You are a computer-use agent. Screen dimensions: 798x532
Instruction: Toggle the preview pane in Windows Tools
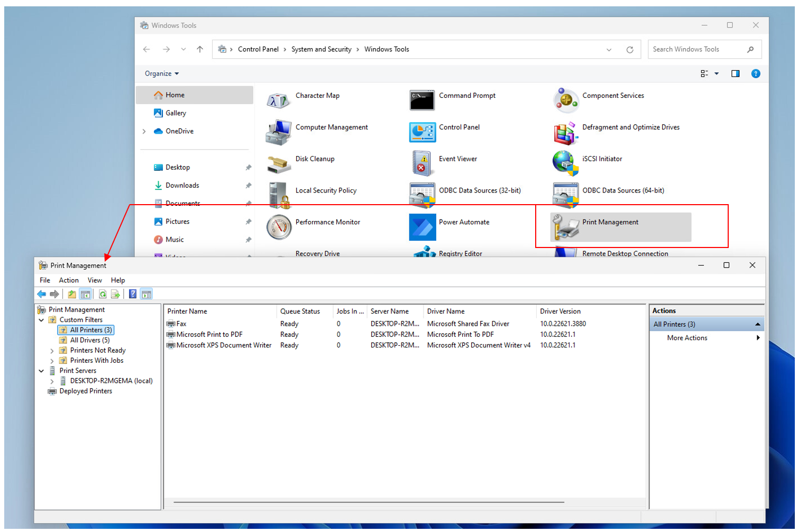tap(735, 74)
